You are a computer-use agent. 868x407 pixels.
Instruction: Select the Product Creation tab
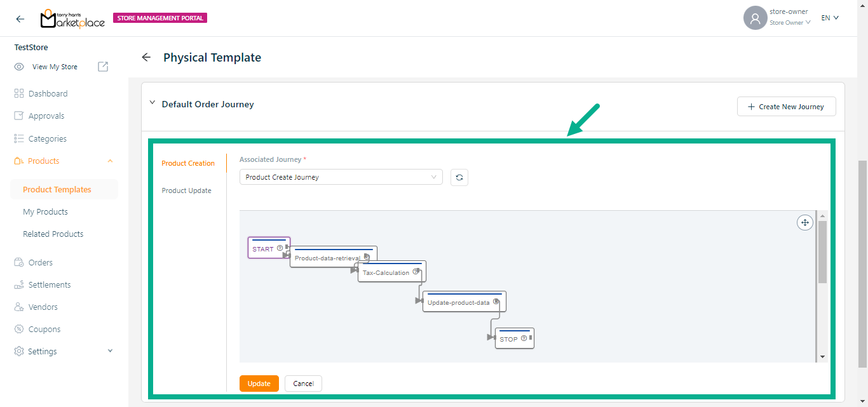tap(188, 163)
